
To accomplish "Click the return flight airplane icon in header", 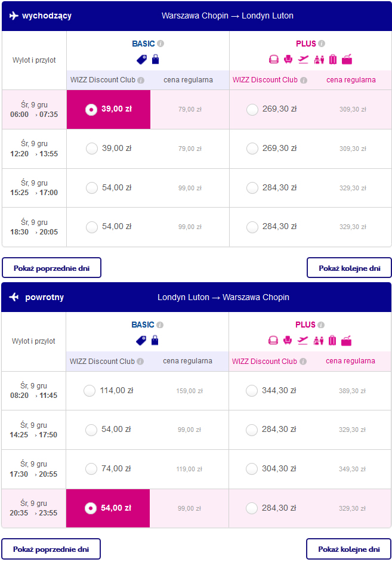I will coord(14,297).
